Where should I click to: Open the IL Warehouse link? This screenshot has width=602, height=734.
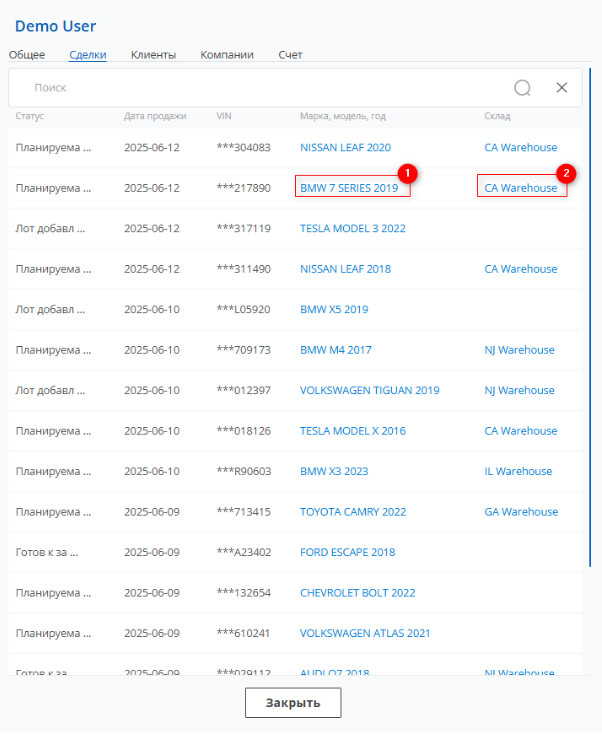click(518, 471)
